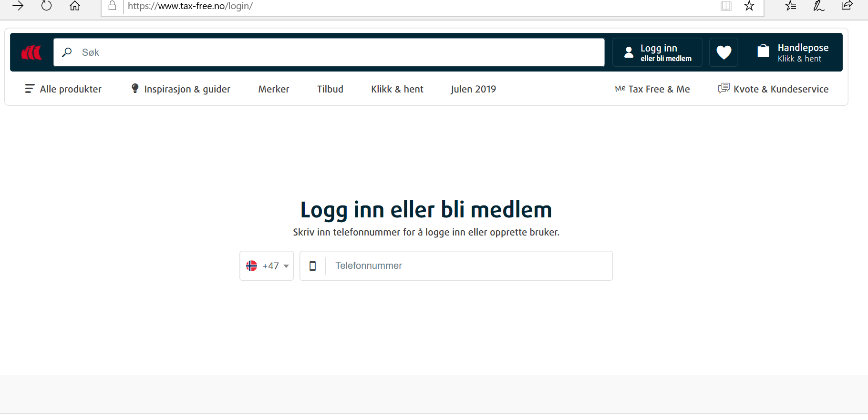The height and width of the screenshot is (420, 868).
Task: Click the shopping bag icon
Action: [764, 51]
